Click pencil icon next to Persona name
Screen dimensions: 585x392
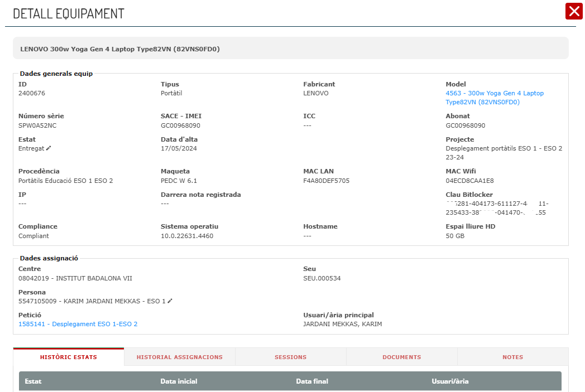pyautogui.click(x=170, y=301)
